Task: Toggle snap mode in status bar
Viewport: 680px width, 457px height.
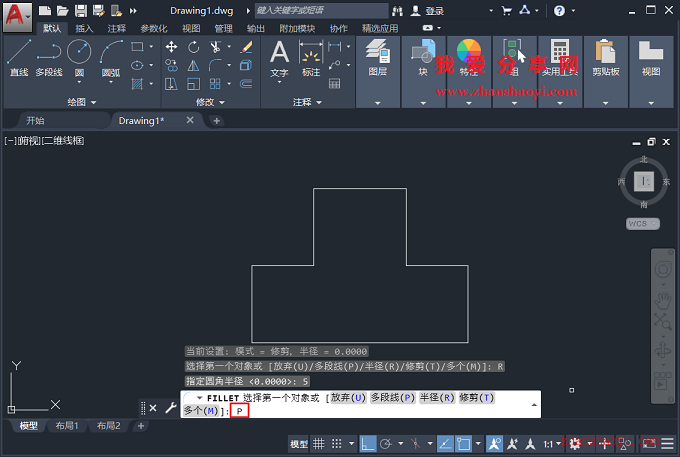Action: coord(337,444)
